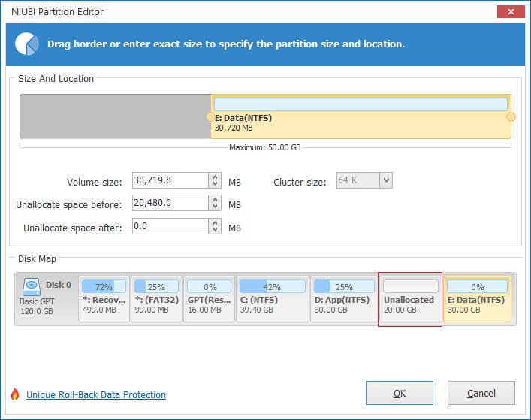Click the pie chart partition icon in banner

click(26, 44)
